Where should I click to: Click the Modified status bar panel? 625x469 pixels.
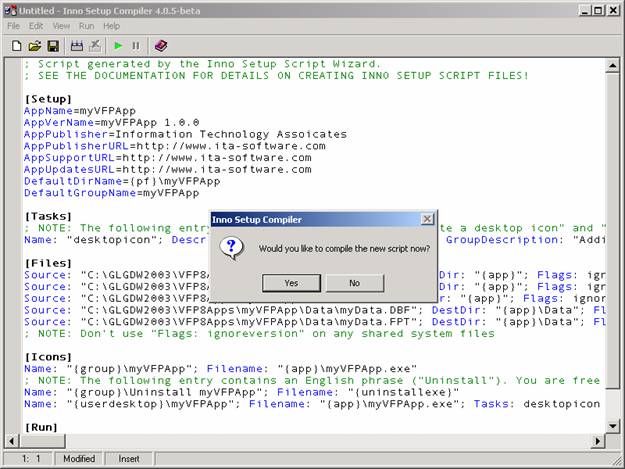pos(79,459)
